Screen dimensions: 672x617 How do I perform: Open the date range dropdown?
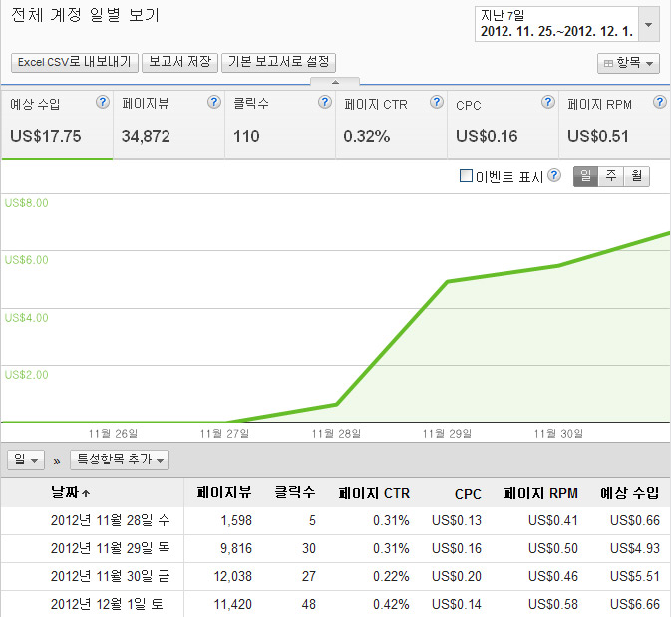click(649, 24)
